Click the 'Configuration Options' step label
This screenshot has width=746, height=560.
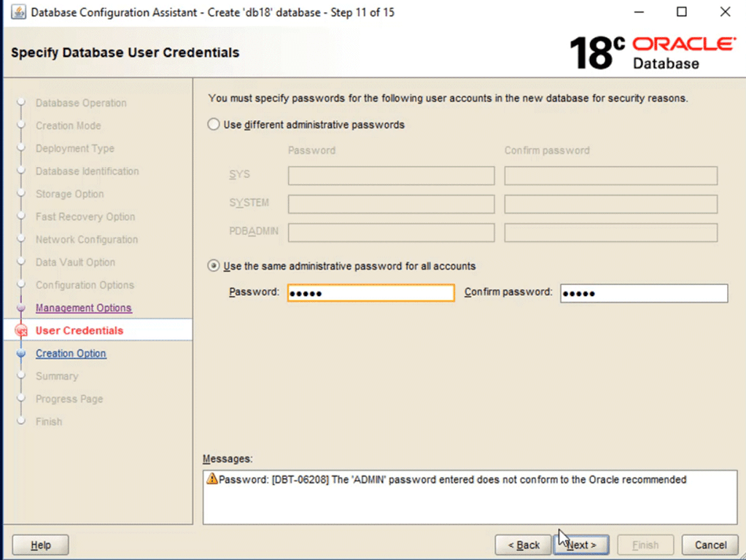[85, 285]
